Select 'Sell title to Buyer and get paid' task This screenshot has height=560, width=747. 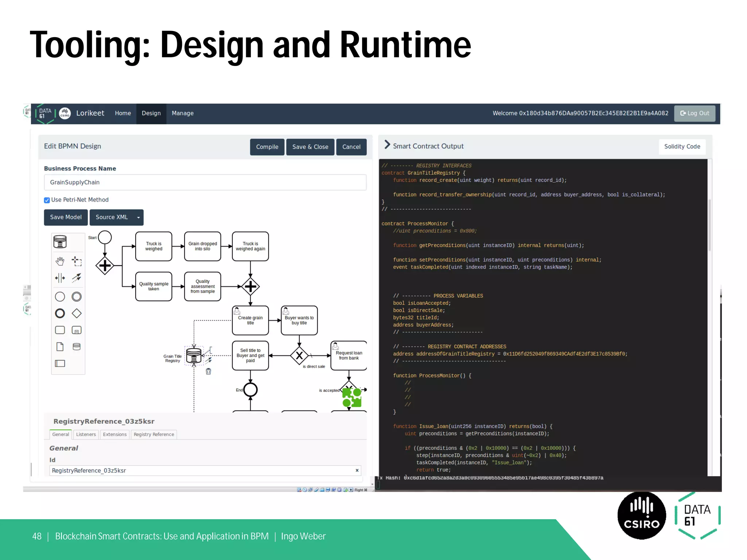click(x=251, y=355)
